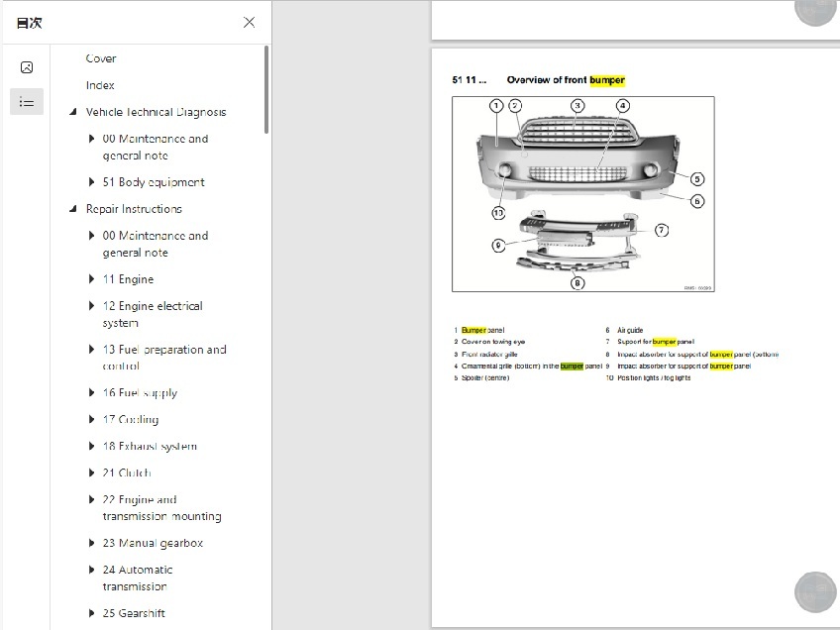Image resolution: width=840 pixels, height=630 pixels.
Task: Open 16 Fuel supply entry text
Action: 140,392
